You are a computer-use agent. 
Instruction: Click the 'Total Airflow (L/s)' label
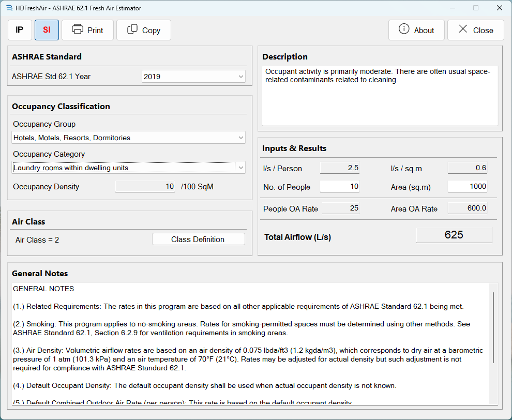point(297,237)
